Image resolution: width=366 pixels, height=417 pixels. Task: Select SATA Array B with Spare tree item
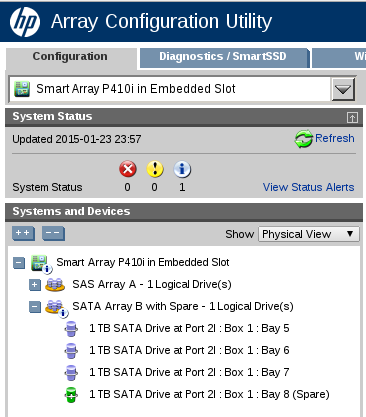[x=183, y=306]
